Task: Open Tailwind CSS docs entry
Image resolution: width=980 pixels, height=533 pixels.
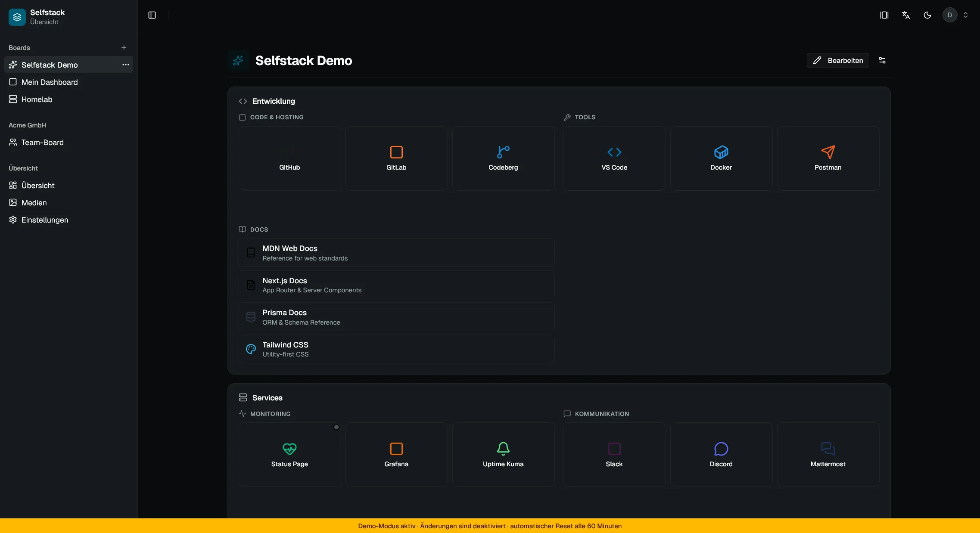Action: point(396,349)
